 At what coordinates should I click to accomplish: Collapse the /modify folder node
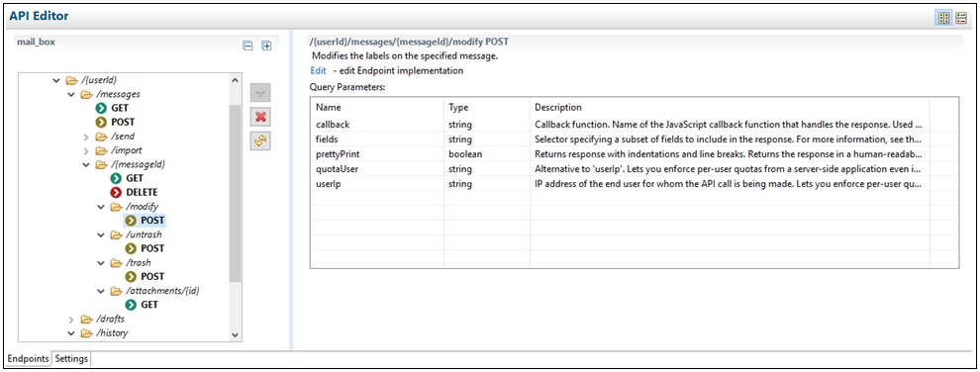click(x=101, y=207)
